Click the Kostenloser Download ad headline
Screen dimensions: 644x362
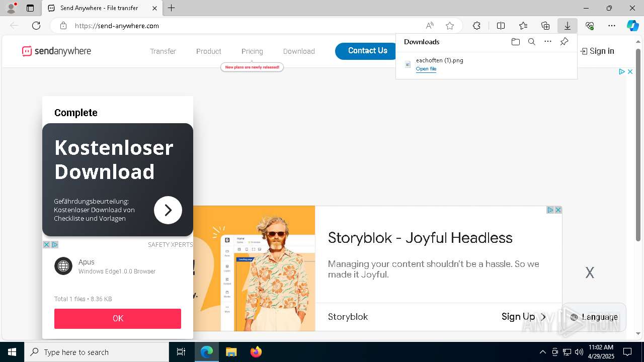pyautogui.click(x=114, y=159)
